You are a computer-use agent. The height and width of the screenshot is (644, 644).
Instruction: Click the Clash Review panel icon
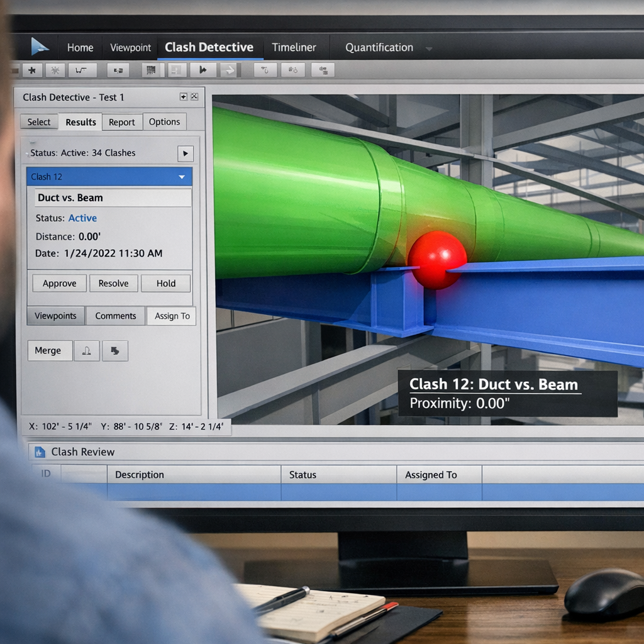pyautogui.click(x=40, y=452)
